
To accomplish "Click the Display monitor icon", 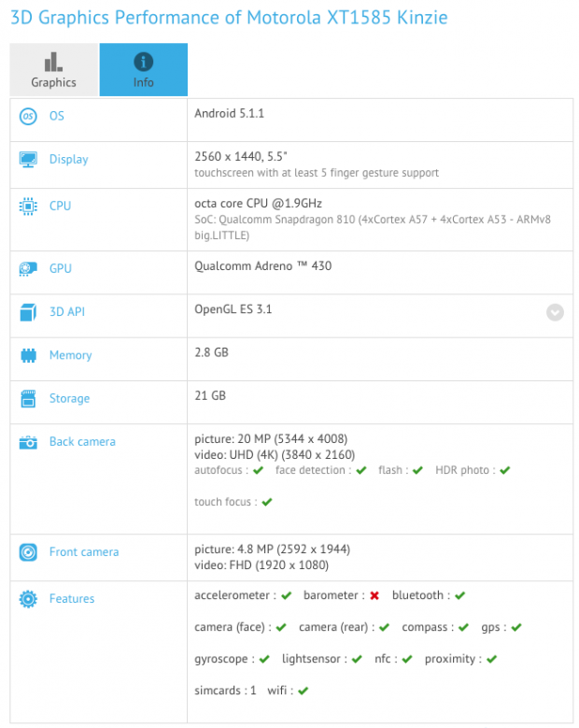I will [x=28, y=159].
